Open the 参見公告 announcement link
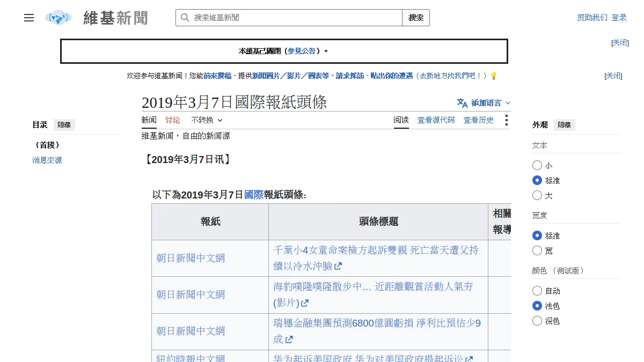This screenshot has width=644, height=362. pyautogui.click(x=302, y=51)
